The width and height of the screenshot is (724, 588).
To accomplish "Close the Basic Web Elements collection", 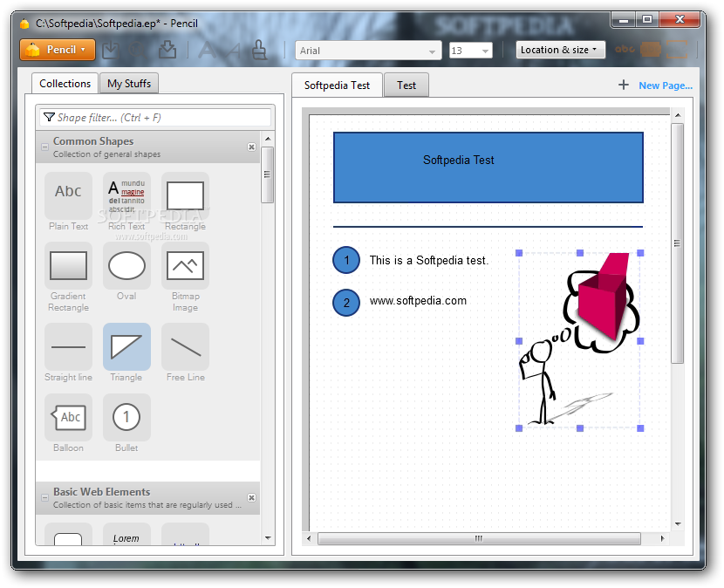I will (251, 497).
